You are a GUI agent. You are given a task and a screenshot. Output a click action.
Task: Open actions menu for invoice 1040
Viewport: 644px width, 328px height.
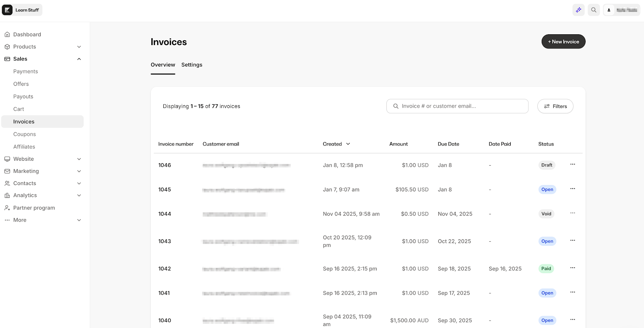point(572,320)
